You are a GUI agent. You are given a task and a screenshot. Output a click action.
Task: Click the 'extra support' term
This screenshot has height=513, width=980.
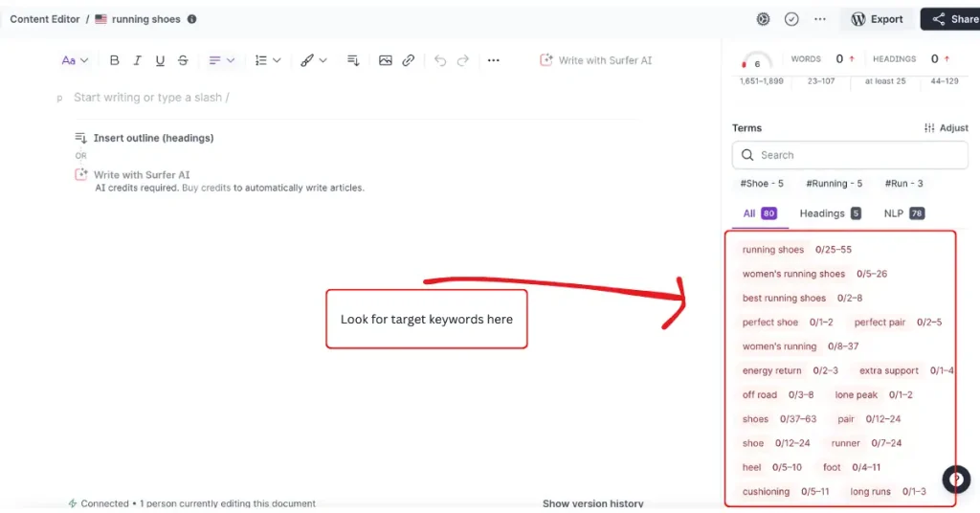point(889,370)
